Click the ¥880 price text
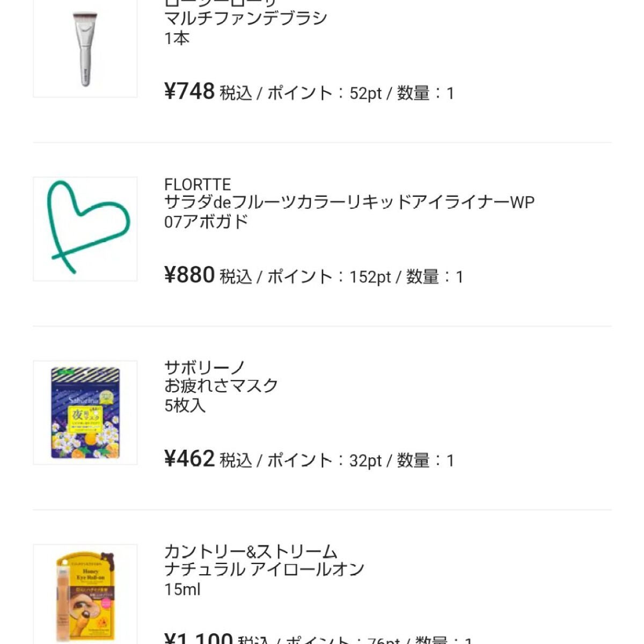The height and width of the screenshot is (644, 644). click(189, 275)
